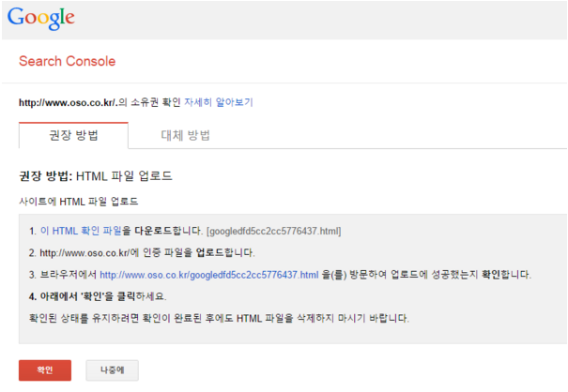Click the '나중에' button
Viewport: 568px width, 392px height.
click(113, 369)
